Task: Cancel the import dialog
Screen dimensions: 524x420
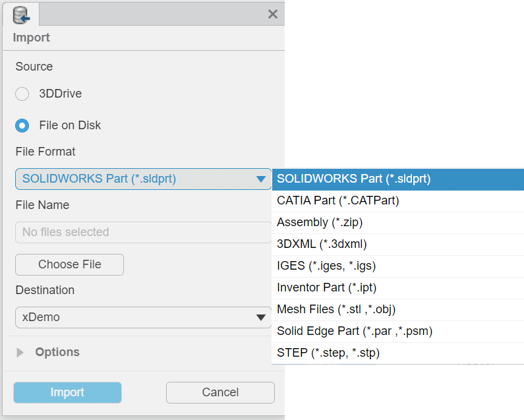Action: click(220, 392)
